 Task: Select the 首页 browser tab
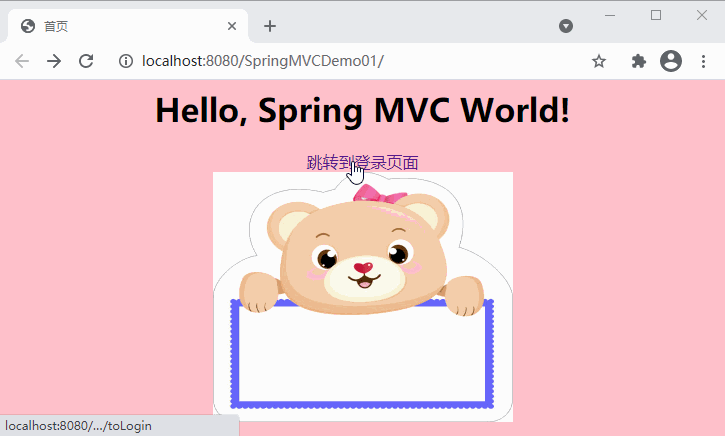pyautogui.click(x=127, y=26)
